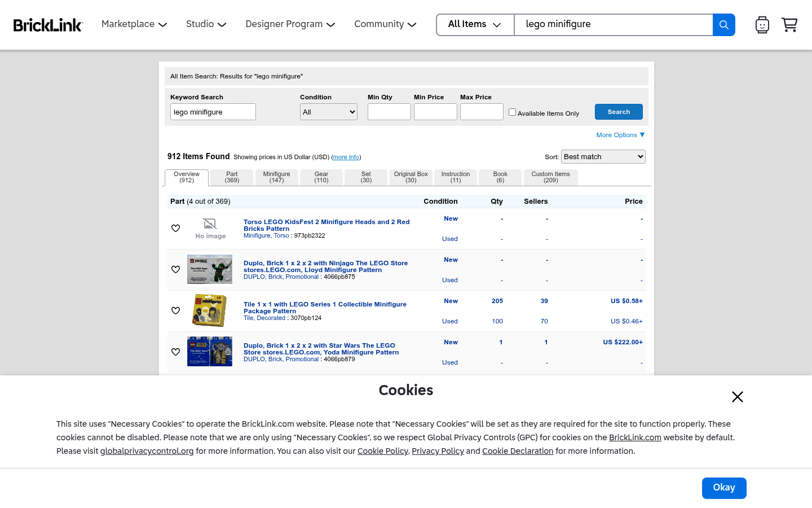Open Torso LEGO KidsFest 2 Minifigure Heads link
This screenshot has width=812, height=508.
(x=326, y=225)
